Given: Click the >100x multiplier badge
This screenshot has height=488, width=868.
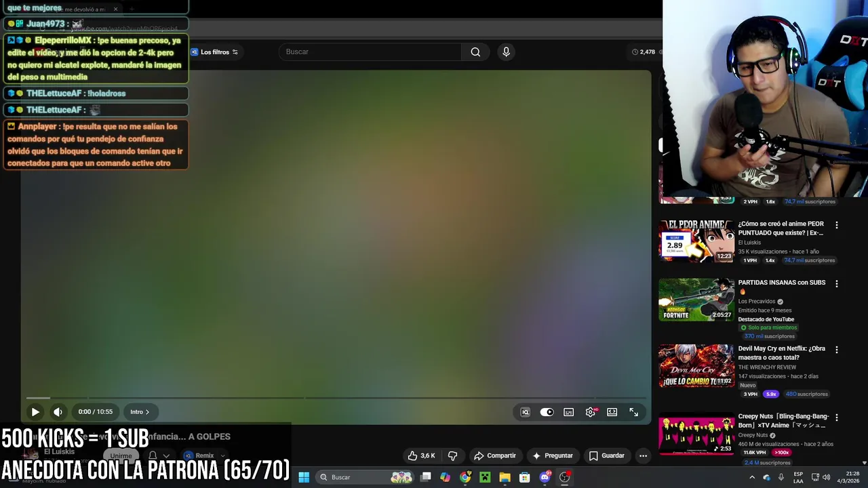Looking at the screenshot, I should [x=782, y=453].
